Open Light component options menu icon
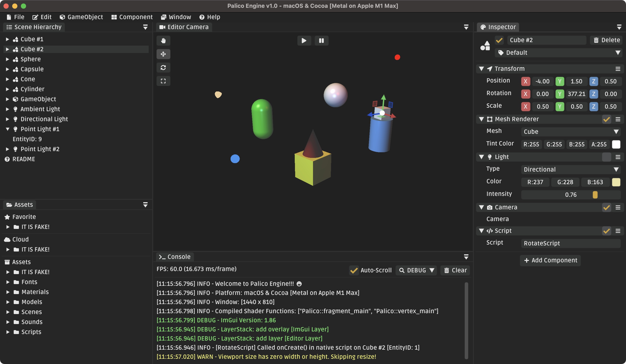The height and width of the screenshot is (364, 626). (x=618, y=157)
